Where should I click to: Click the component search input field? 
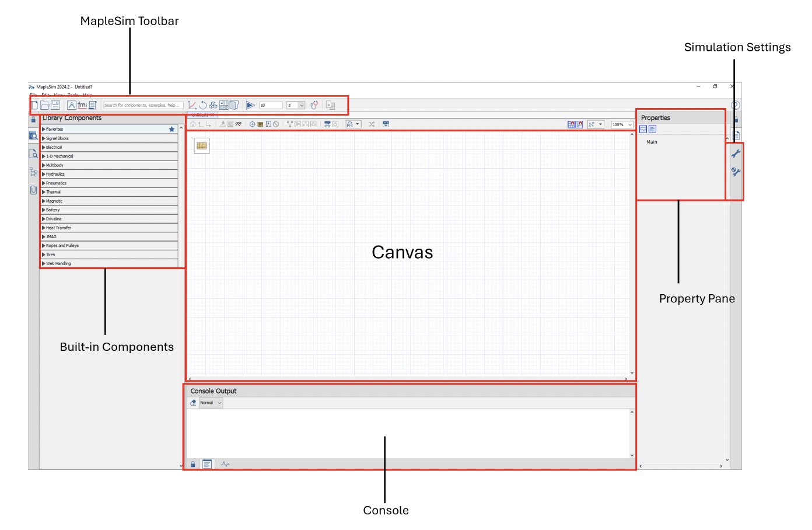143,105
